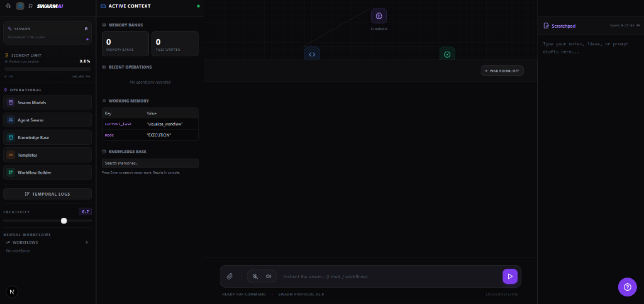
Task: Click the Search memories input field
Action: click(150, 163)
